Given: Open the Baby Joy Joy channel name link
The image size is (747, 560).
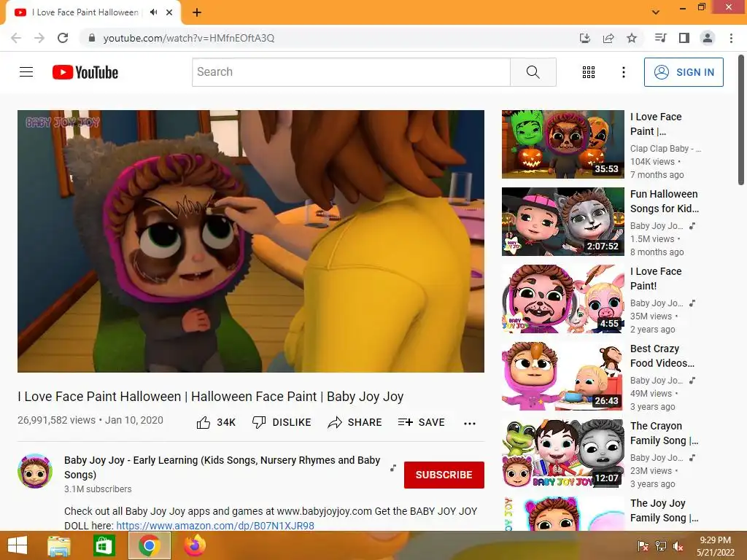Looking at the screenshot, I should (222, 467).
